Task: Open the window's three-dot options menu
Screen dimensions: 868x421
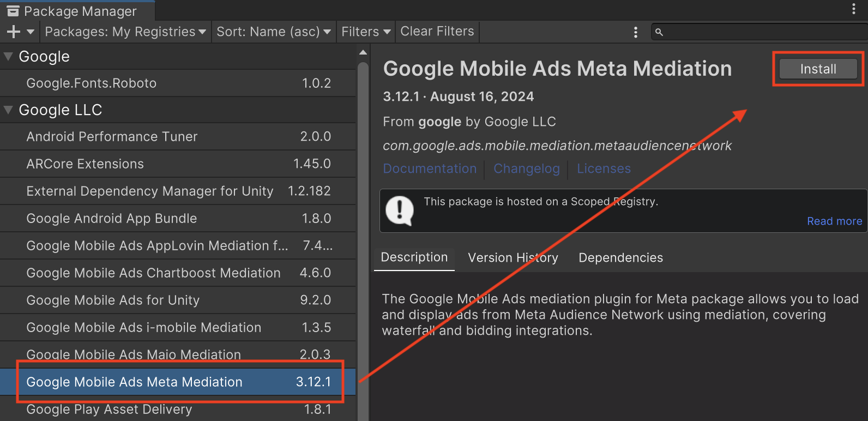Action: [853, 9]
